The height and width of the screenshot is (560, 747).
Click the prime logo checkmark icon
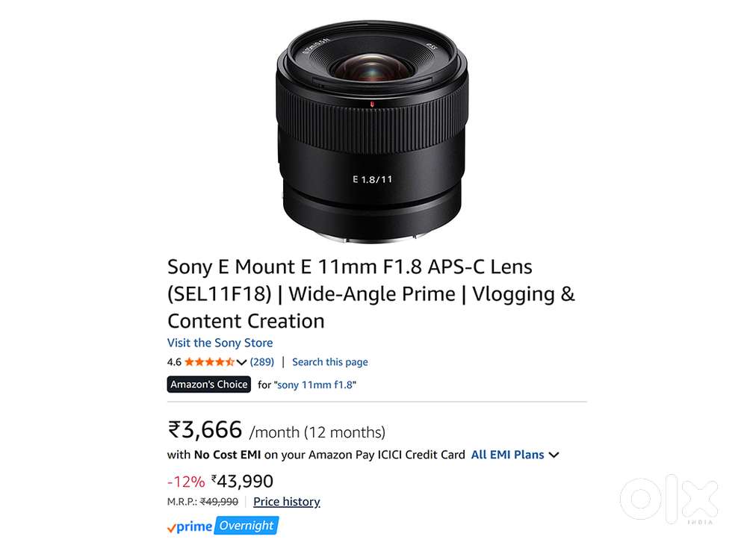click(172, 528)
